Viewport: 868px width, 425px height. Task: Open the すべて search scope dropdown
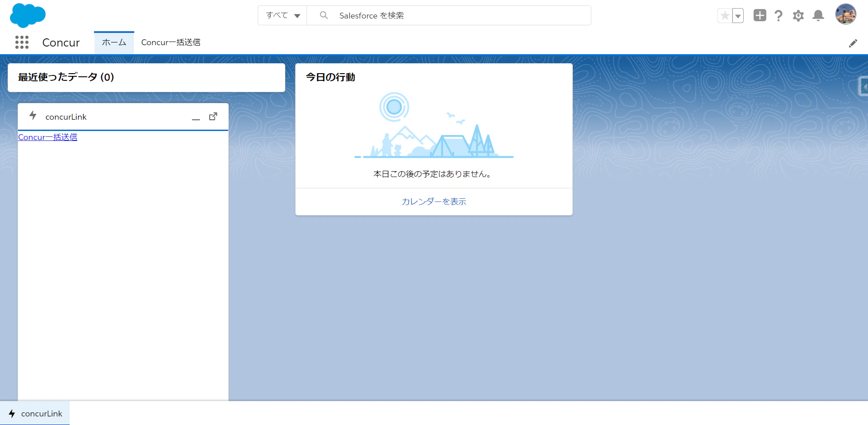point(283,15)
